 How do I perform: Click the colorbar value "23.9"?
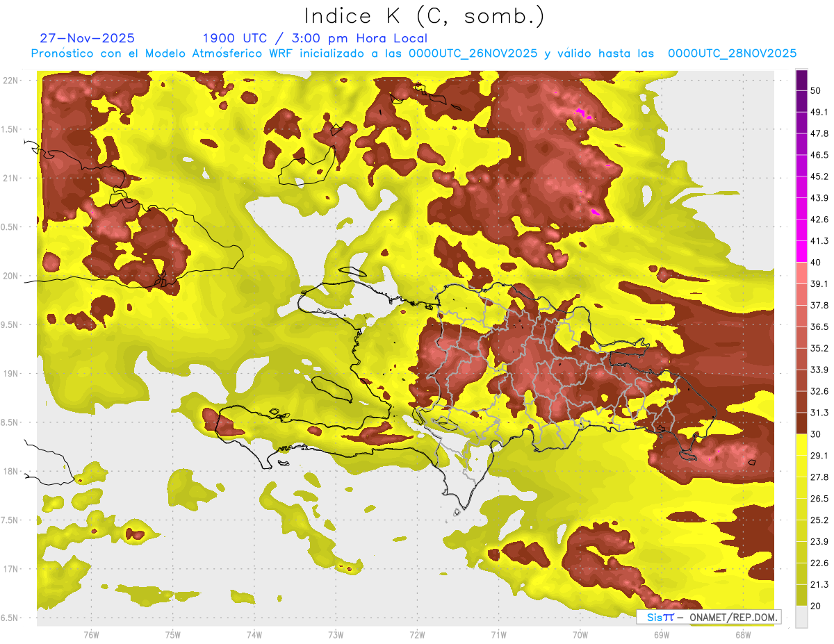coord(819,542)
